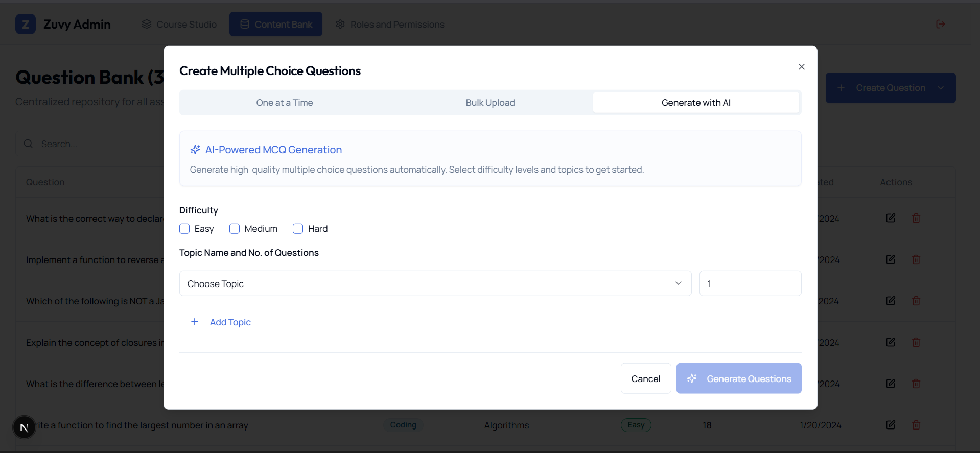The width and height of the screenshot is (980, 453).
Task: Expand the Create Question dropdown arrow
Action: [x=941, y=88]
